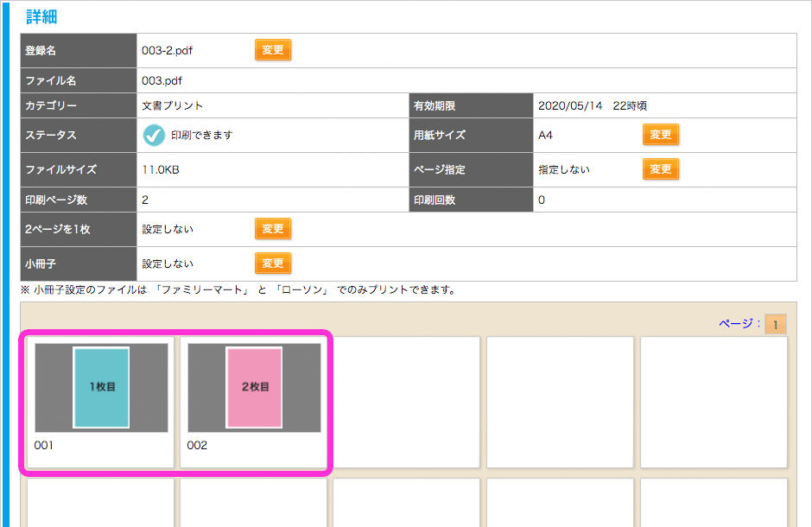This screenshot has height=527, width=812.
Task: Click the 002 label under second thumbnail
Action: (197, 445)
